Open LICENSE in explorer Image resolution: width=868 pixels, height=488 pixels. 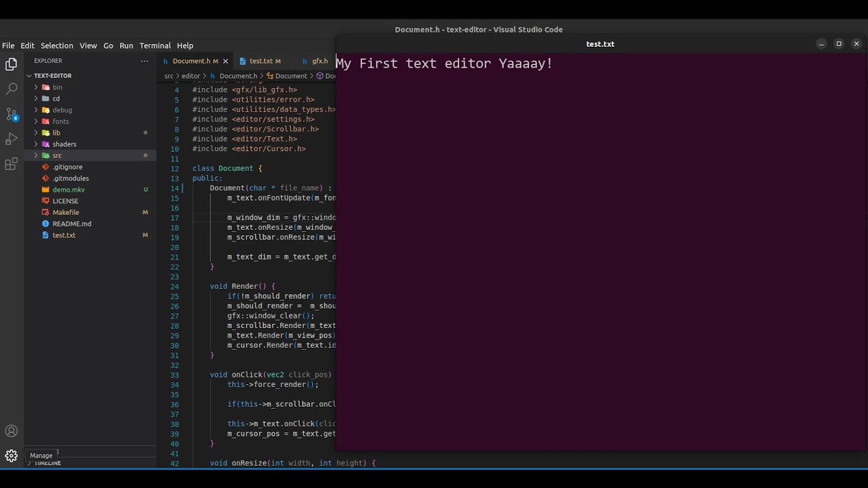pyautogui.click(x=65, y=201)
